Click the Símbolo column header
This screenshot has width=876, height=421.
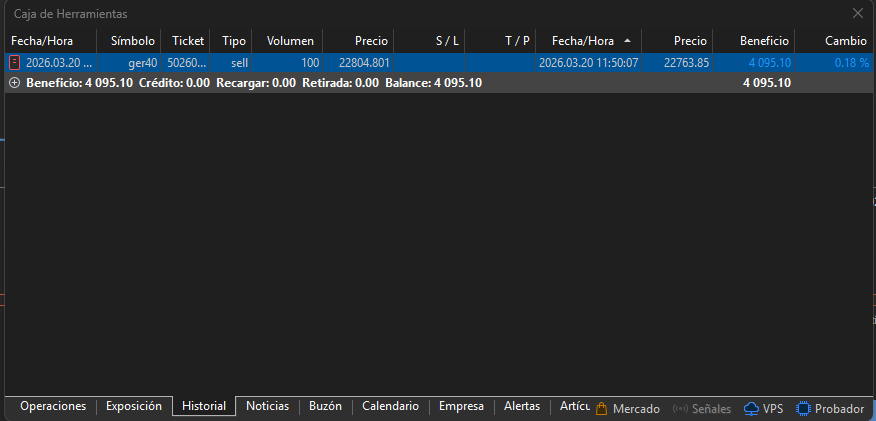pyautogui.click(x=133, y=41)
